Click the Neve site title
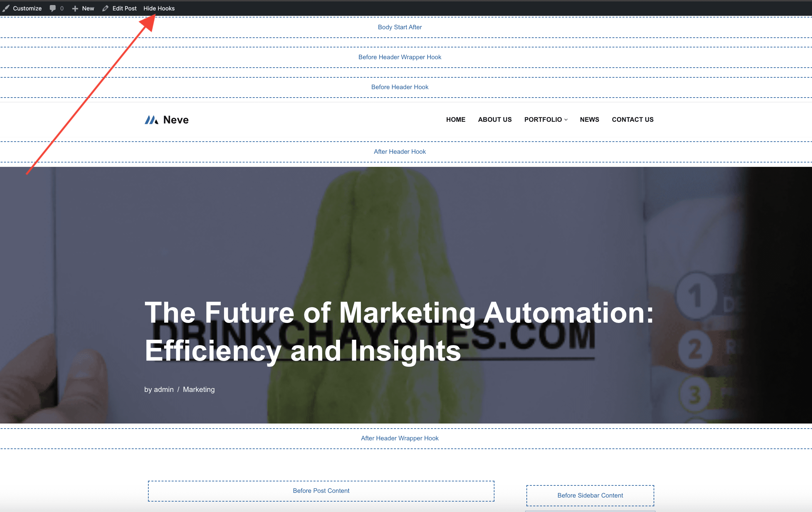 (x=176, y=120)
